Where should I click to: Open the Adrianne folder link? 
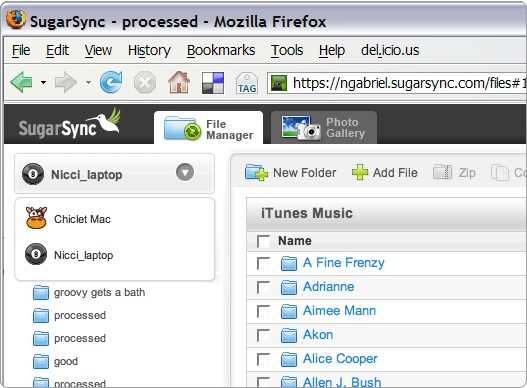click(328, 287)
